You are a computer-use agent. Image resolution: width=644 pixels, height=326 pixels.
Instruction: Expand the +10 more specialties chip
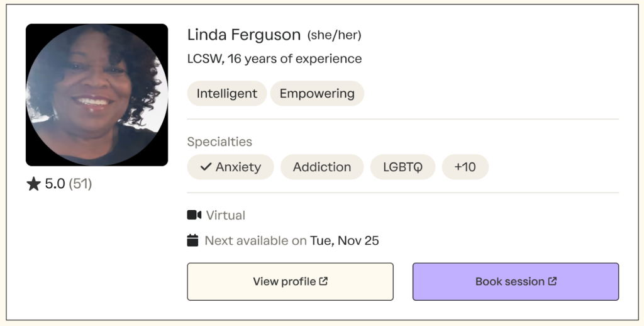point(465,167)
